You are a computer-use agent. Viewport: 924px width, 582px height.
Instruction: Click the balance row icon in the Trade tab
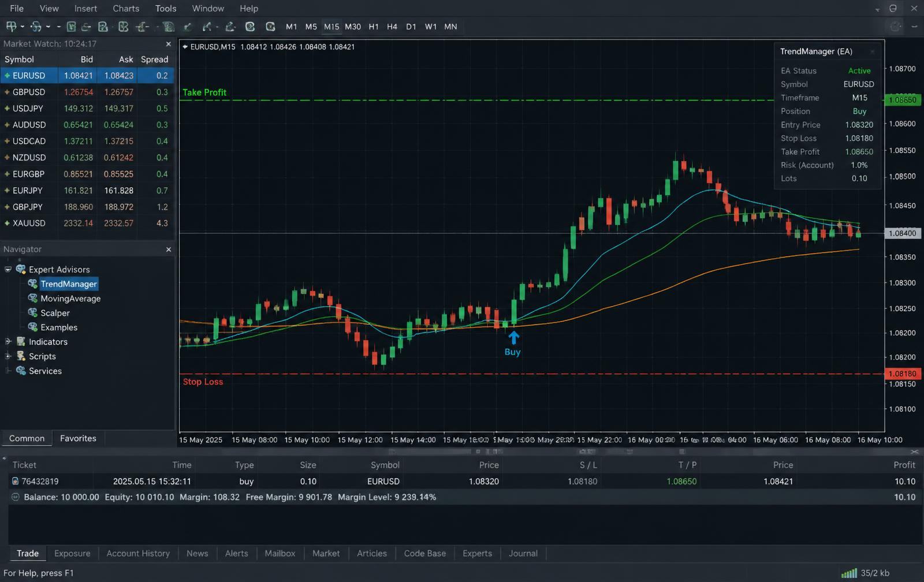(x=16, y=497)
